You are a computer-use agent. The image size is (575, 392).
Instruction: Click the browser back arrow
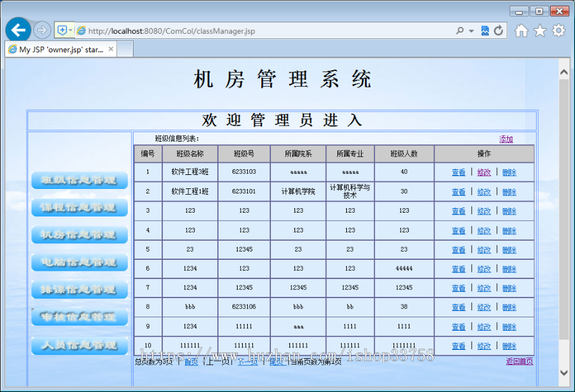point(18,29)
